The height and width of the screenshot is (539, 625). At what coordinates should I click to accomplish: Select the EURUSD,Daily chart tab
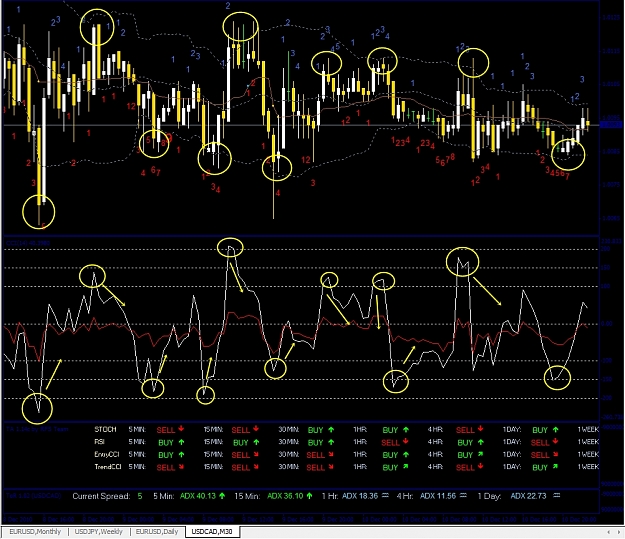coord(157,532)
